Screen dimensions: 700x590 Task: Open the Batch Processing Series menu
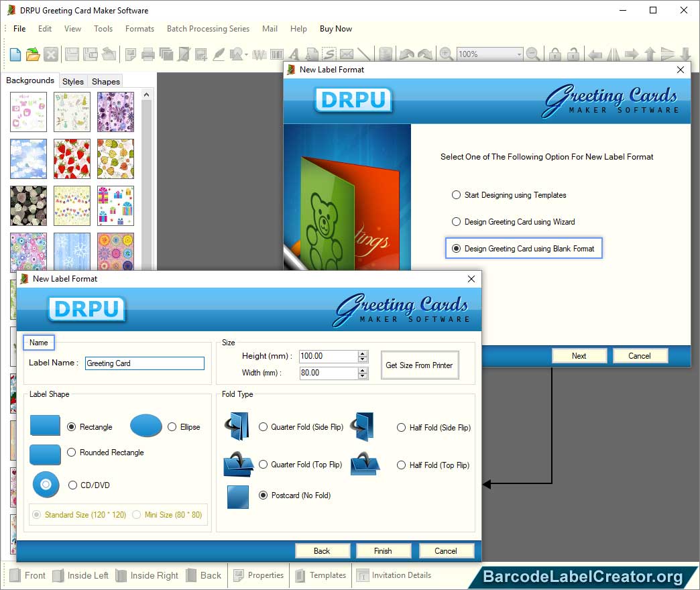pyautogui.click(x=208, y=29)
